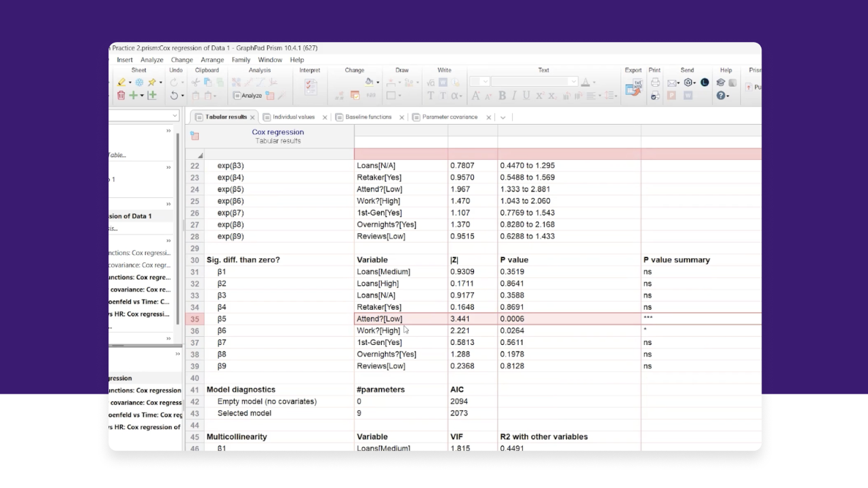The width and height of the screenshot is (868, 488).
Task: Toggle Underline text formatting
Action: pos(526,96)
